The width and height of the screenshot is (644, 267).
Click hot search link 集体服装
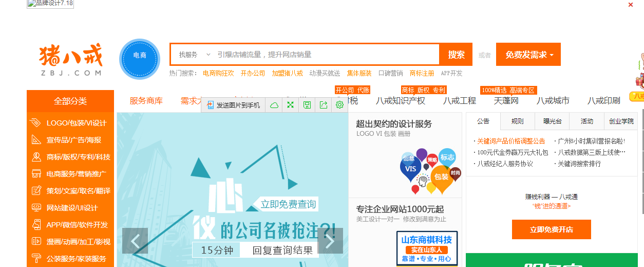coord(359,74)
